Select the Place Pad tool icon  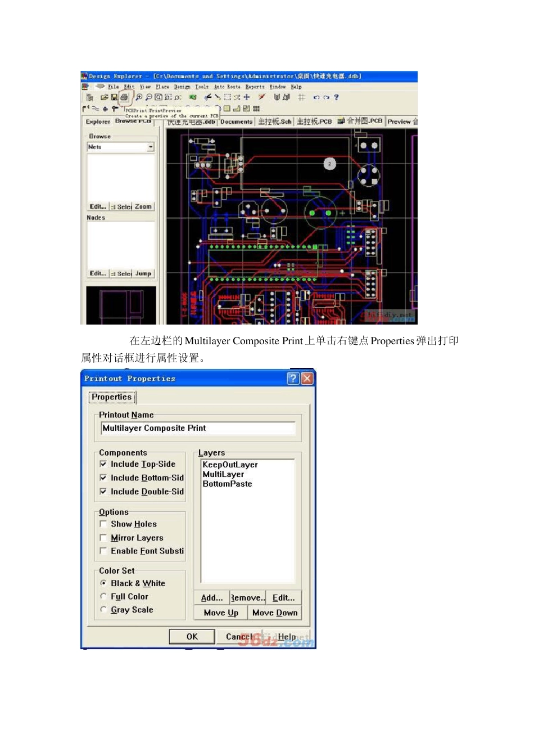point(105,109)
